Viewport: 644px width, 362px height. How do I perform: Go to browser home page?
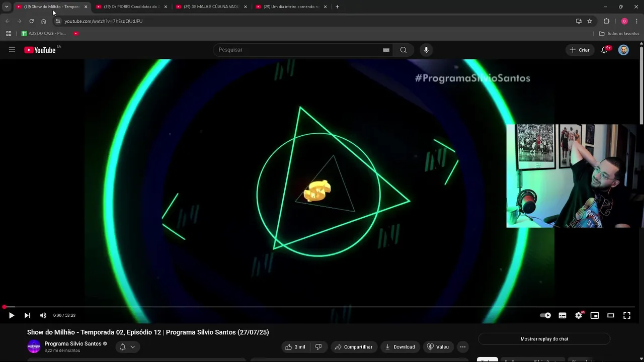[43, 21]
